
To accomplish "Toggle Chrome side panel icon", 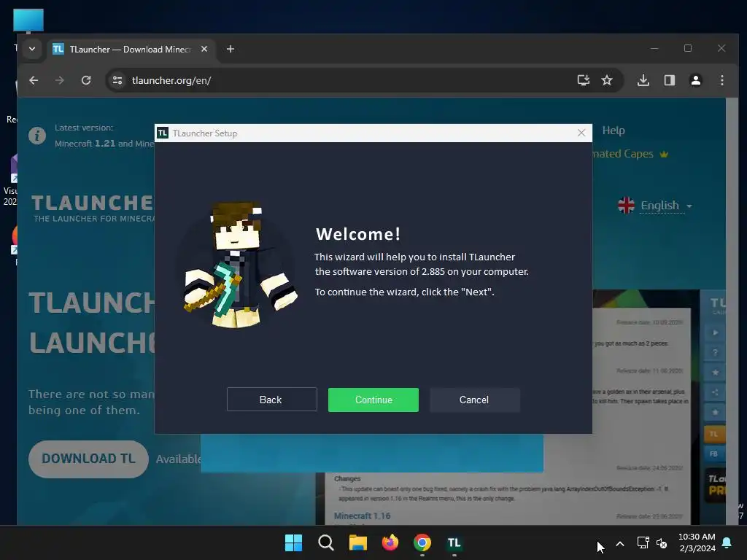I will click(670, 80).
